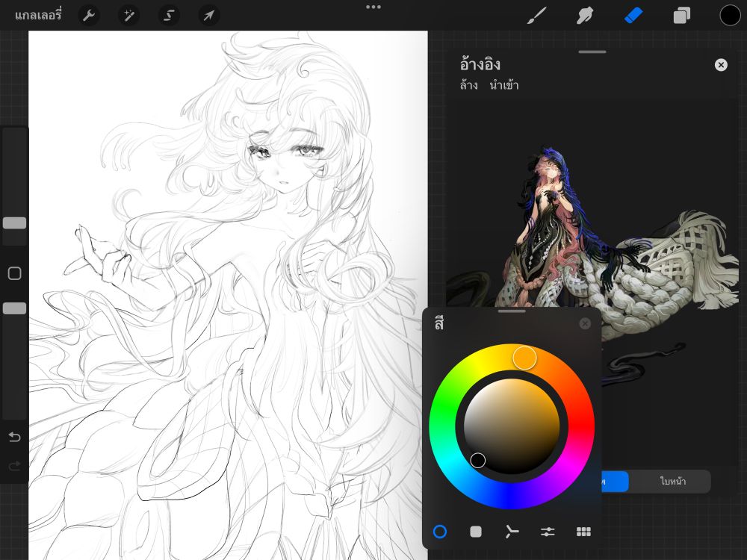Open the Adjustments magic wand menu
This screenshot has height=560, width=747.
point(129,15)
